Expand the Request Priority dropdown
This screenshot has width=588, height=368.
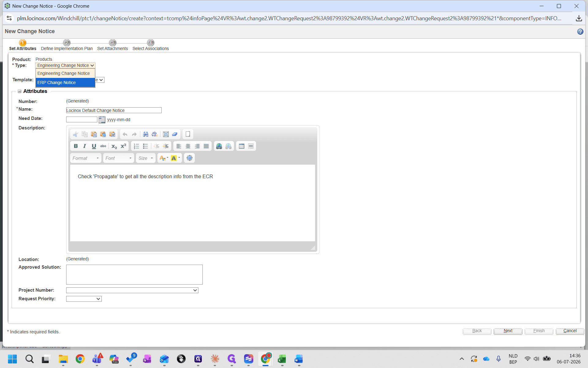pyautogui.click(x=84, y=299)
